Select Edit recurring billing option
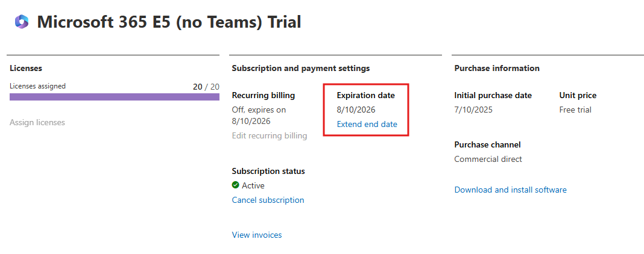The height and width of the screenshot is (254, 644). [269, 135]
